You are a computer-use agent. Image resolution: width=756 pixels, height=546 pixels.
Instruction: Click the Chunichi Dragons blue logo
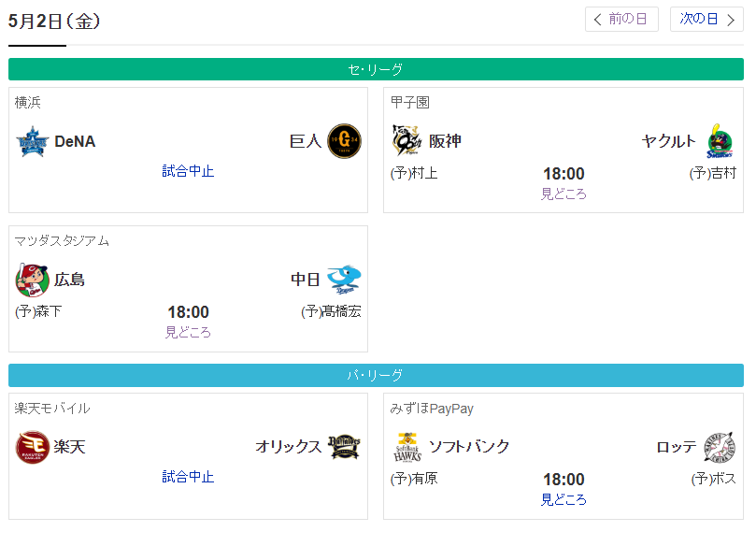(x=344, y=280)
